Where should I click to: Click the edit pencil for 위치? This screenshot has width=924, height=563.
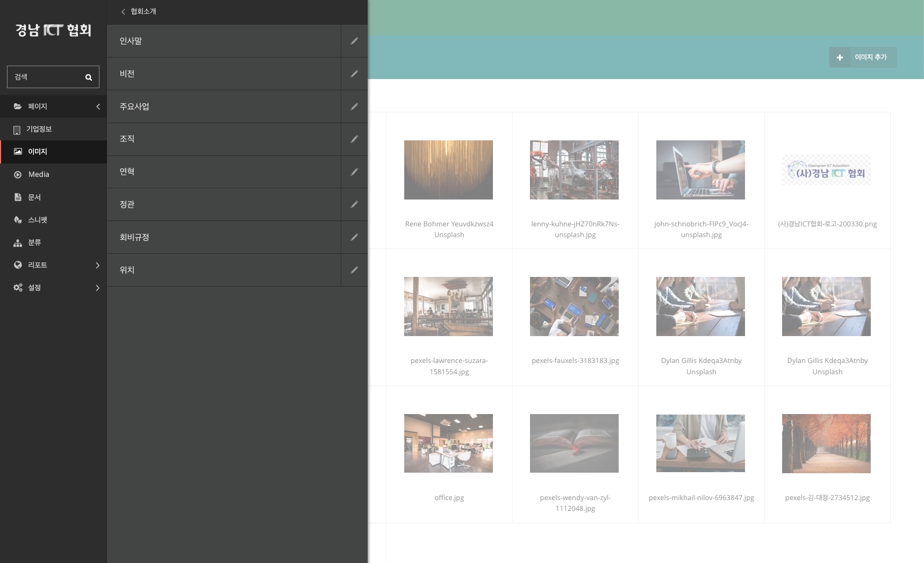pos(354,270)
